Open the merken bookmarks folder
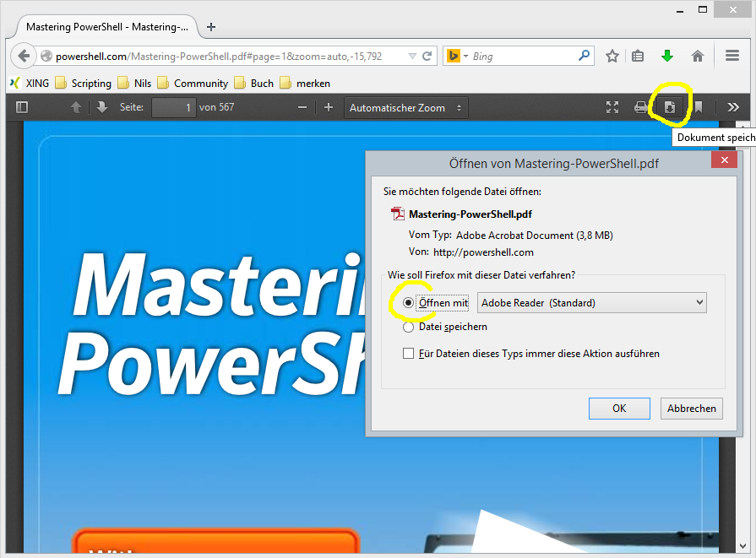756x558 pixels. (x=305, y=84)
